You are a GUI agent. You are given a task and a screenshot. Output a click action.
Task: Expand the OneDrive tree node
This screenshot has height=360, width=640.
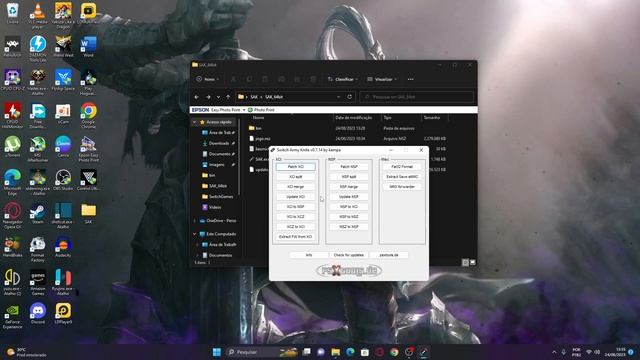(195, 221)
